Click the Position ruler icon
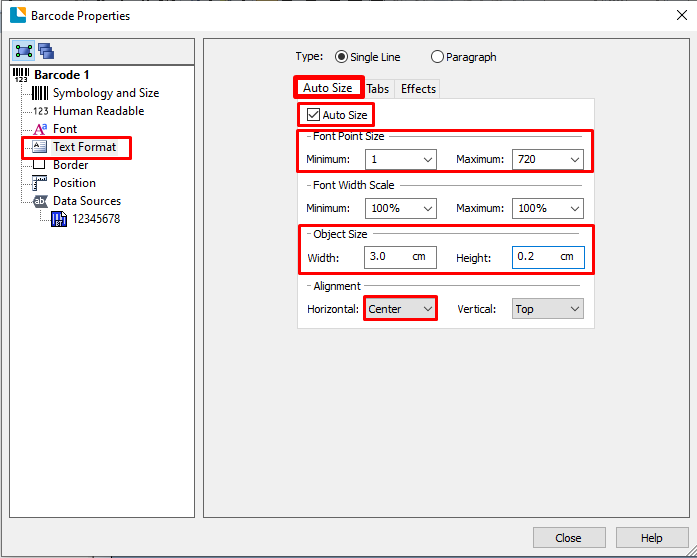Viewport: 697px width, 558px height. click(x=39, y=183)
